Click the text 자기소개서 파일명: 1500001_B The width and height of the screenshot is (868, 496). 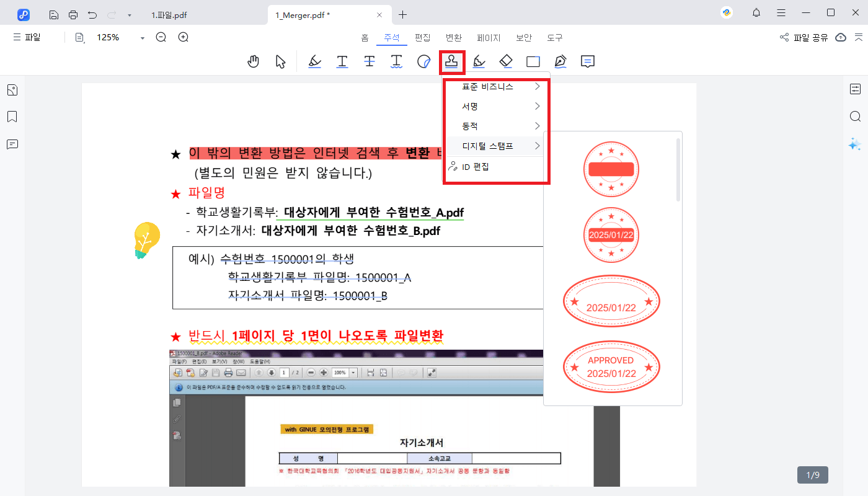click(308, 296)
